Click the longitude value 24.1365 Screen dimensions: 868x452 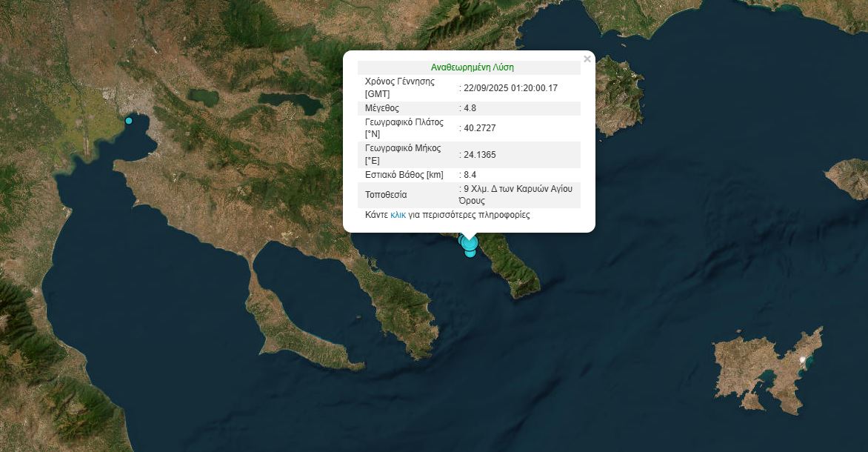pos(479,154)
